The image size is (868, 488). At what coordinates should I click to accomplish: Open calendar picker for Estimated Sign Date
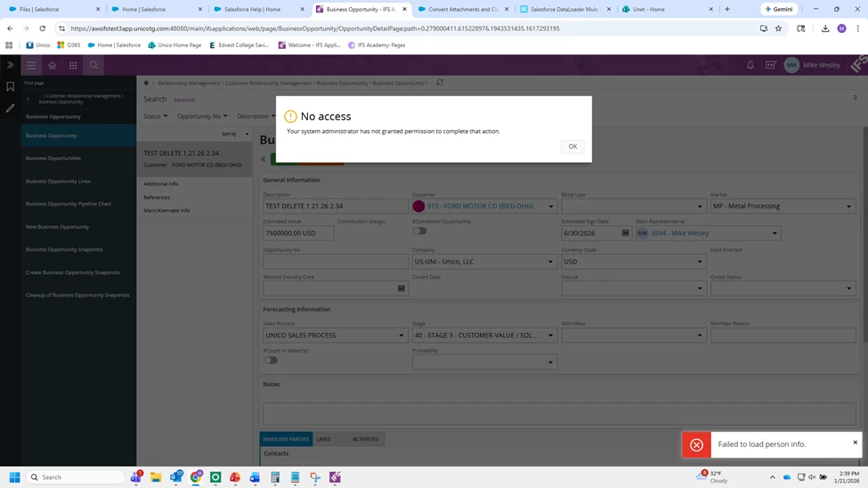pyautogui.click(x=626, y=233)
